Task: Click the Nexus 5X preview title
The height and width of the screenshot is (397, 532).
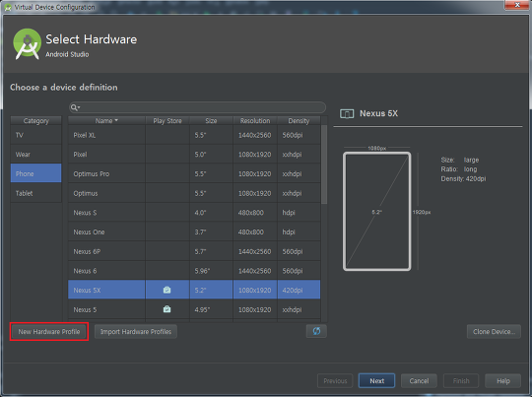Action: pyautogui.click(x=378, y=113)
